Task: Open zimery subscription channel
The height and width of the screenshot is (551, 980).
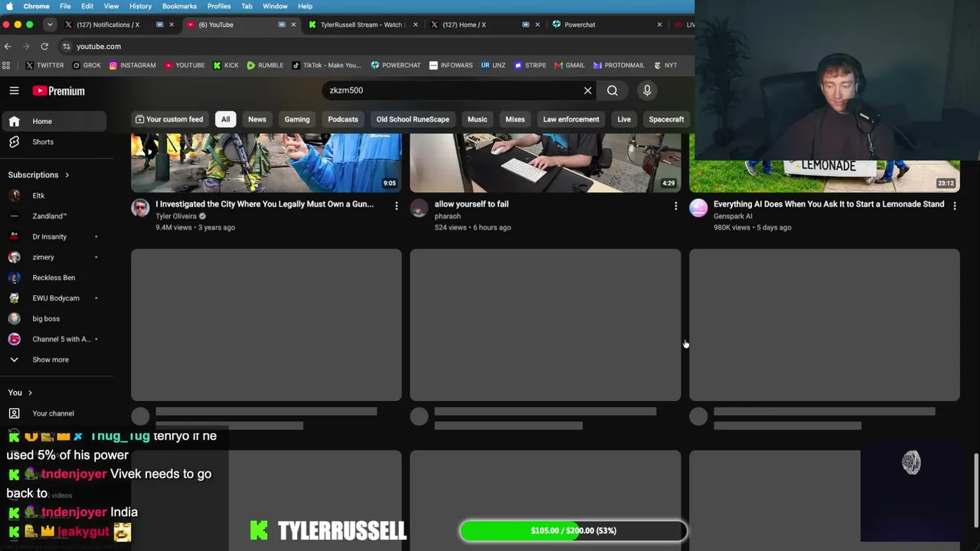Action: click(x=54, y=257)
